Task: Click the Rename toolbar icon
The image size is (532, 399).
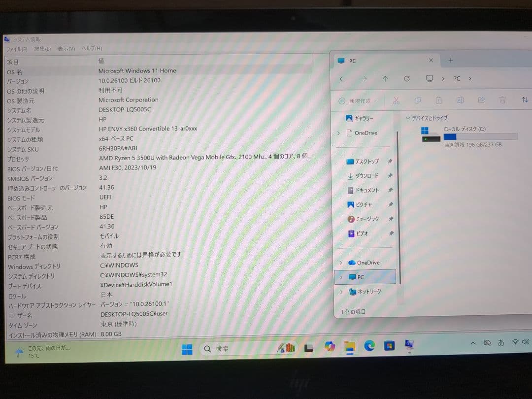Action: tap(460, 100)
